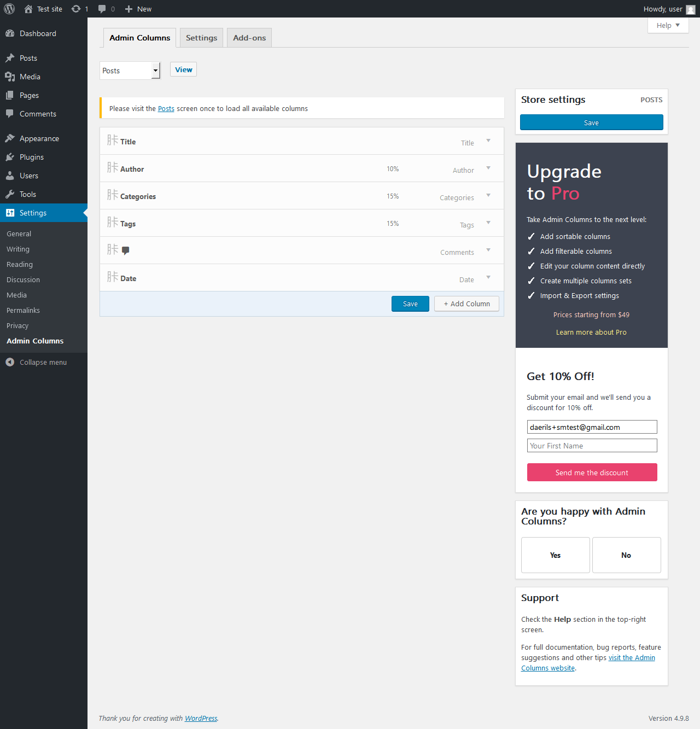This screenshot has height=729, width=700.
Task: Expand the Title column settings
Action: [488, 141]
